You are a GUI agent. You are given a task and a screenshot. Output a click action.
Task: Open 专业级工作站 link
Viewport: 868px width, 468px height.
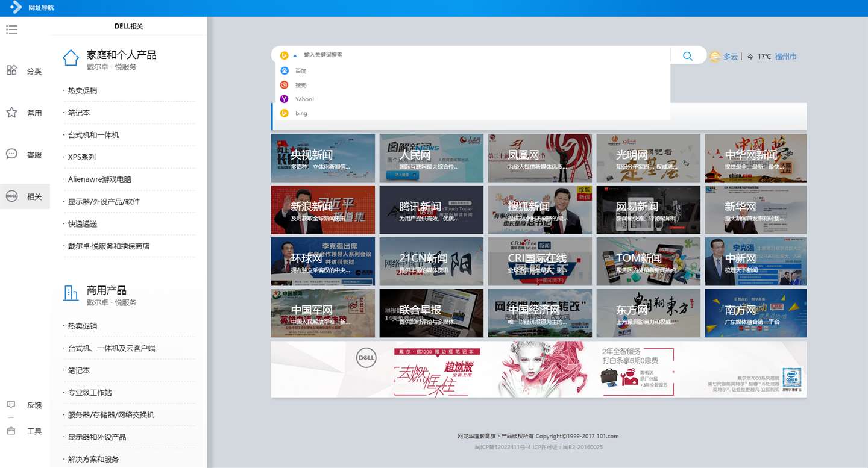tap(90, 393)
